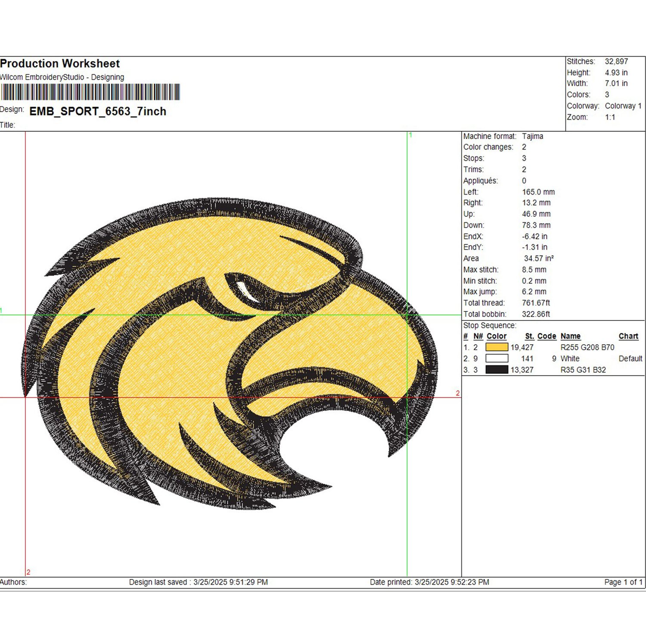Select the Left value "165.0 mm"
646x644 pixels.
tap(538, 192)
